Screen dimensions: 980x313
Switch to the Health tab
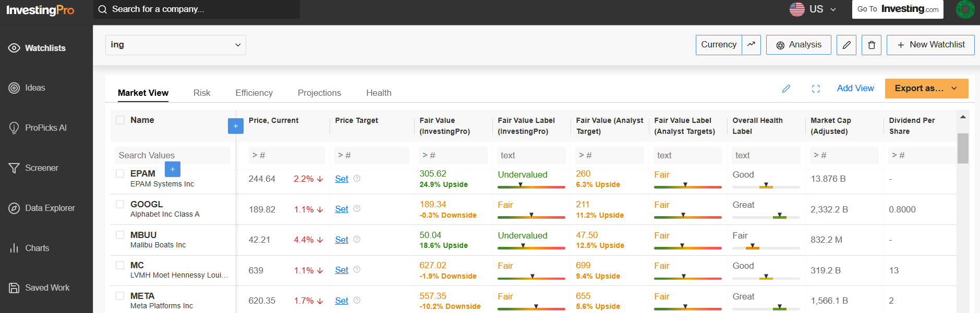point(379,93)
